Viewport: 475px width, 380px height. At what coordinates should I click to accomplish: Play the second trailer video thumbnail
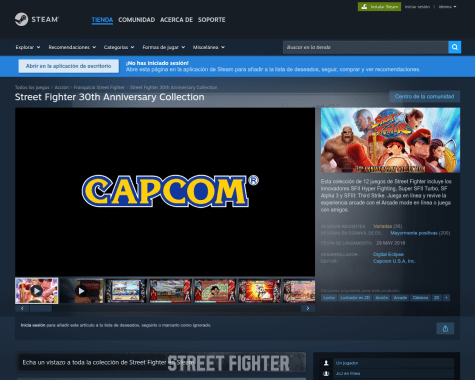click(81, 291)
